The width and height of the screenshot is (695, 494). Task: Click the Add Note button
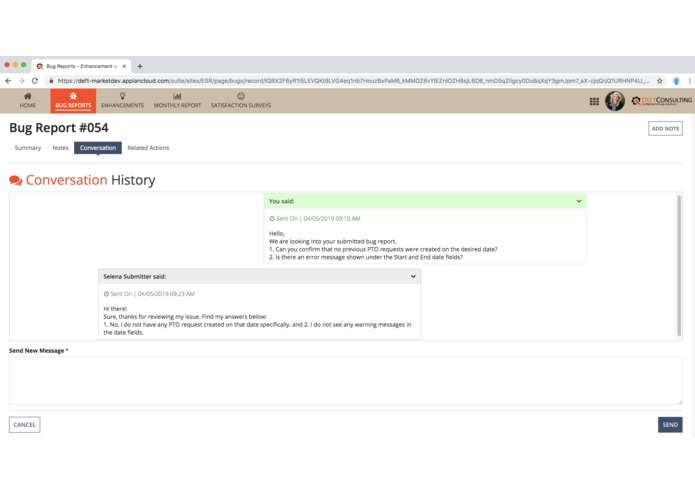click(x=665, y=128)
